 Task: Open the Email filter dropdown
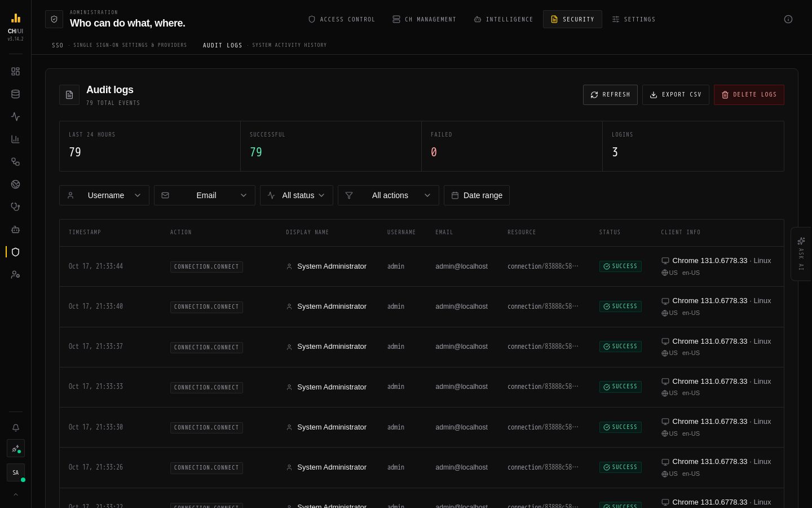click(x=205, y=195)
